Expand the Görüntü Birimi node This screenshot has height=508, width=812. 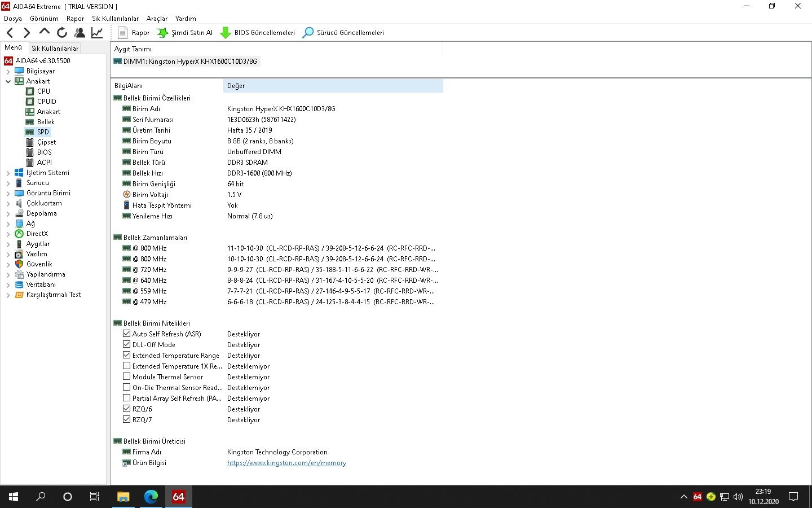click(x=8, y=193)
